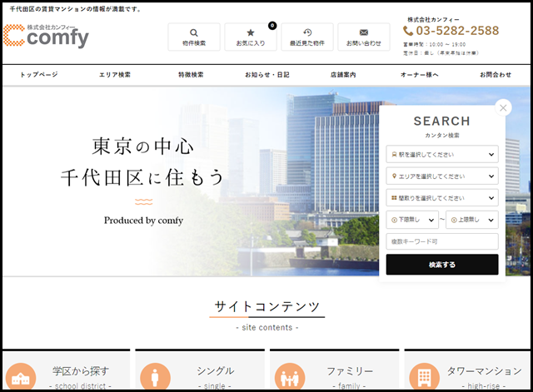
Task: Open 特徴検索 menu item
Action: tap(191, 75)
